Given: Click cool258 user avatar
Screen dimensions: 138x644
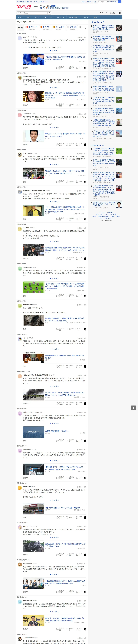Looking at the screenshot, I should coord(20,229).
